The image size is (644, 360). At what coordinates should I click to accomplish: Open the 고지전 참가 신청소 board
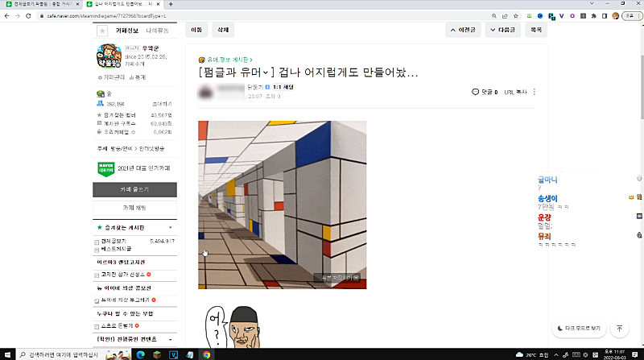tap(123, 275)
